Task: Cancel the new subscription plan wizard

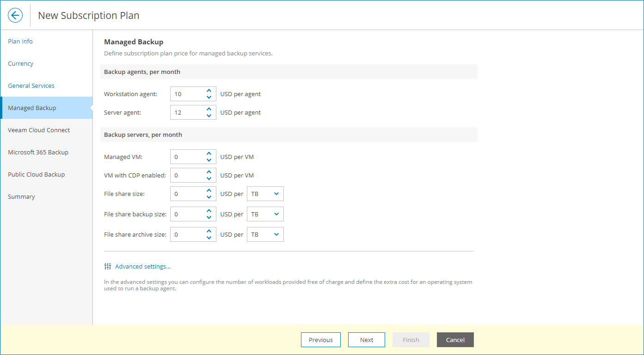Action: point(455,340)
